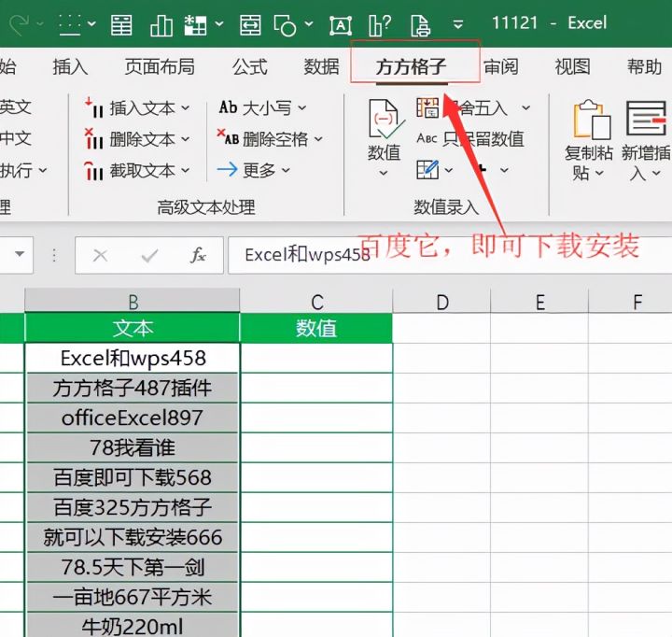
Task: Select cell containing 百度即可下载568
Action: tap(133, 477)
